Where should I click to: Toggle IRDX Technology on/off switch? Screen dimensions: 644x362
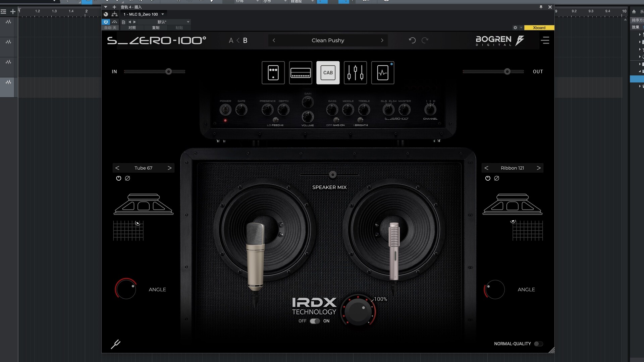point(315,321)
